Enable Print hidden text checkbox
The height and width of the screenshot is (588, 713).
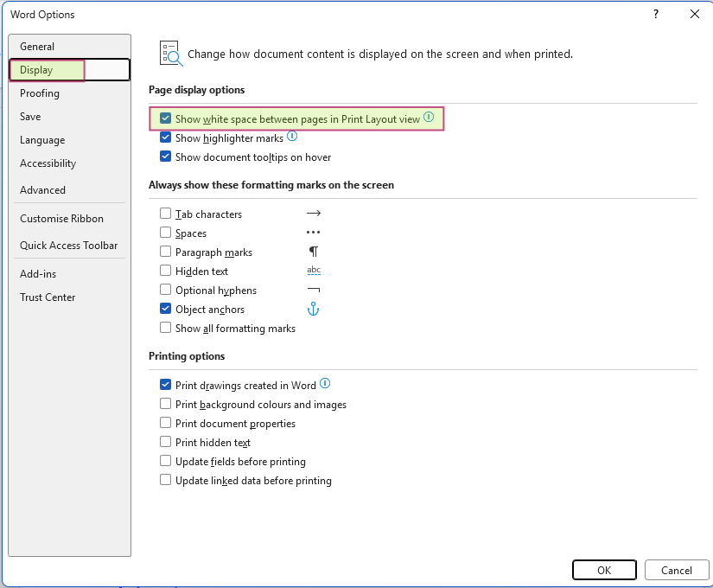tap(166, 443)
